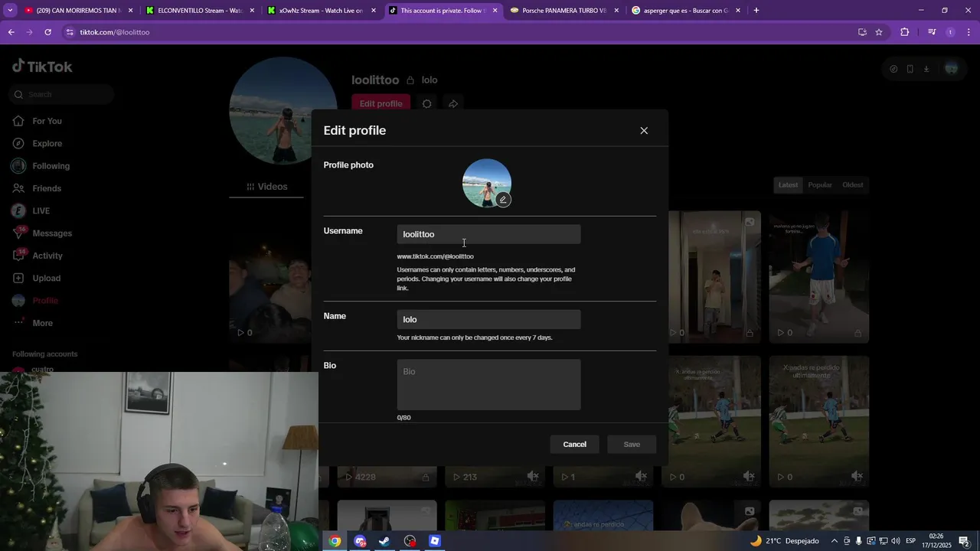The image size is (980, 551).
Task: Open the ESP language indicator
Action: (910, 541)
